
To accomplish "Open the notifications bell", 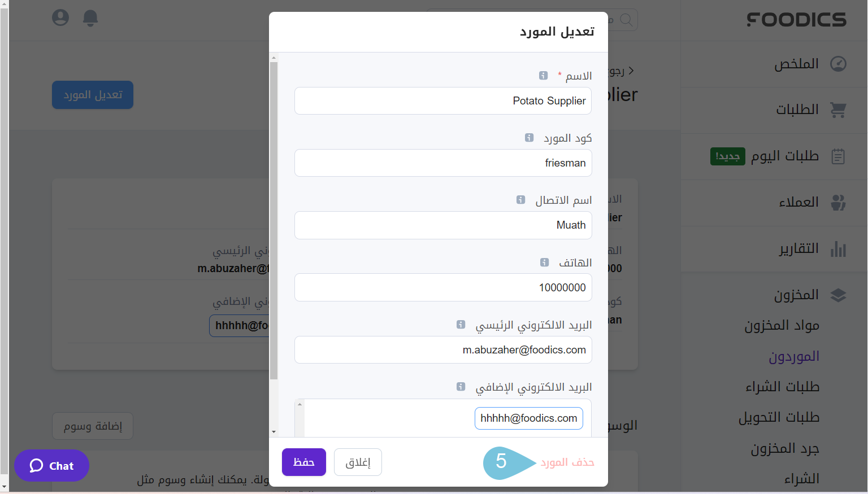I will [90, 18].
